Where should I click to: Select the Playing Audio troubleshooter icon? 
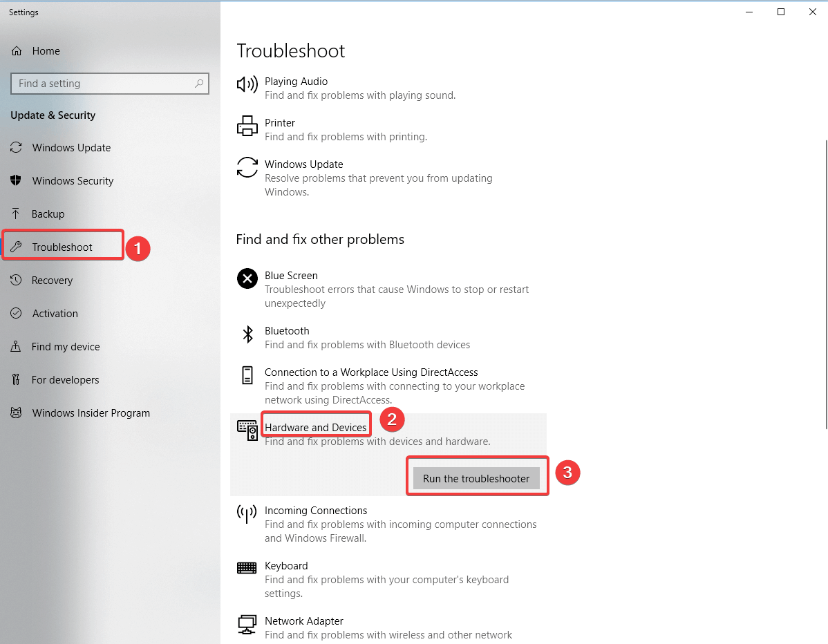pos(247,84)
